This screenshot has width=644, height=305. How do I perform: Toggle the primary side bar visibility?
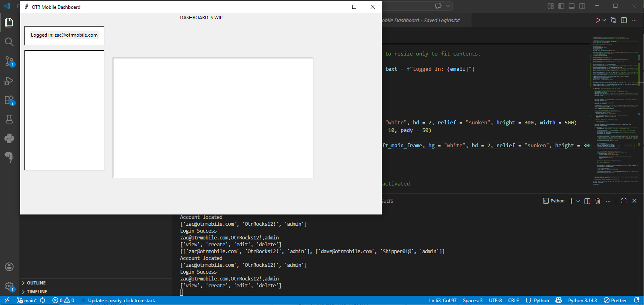click(561, 6)
